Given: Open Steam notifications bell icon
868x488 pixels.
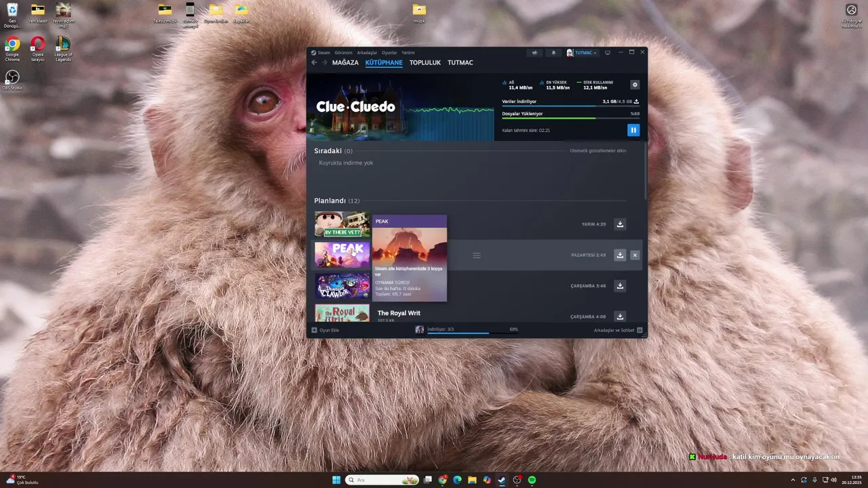Looking at the screenshot, I should pyautogui.click(x=553, y=53).
